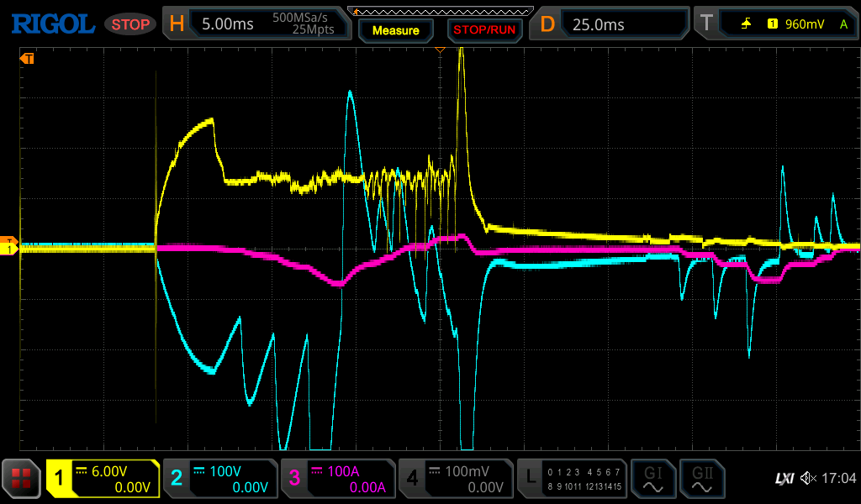Click the RIGOL logo
861x504 pixels.
pos(52,24)
